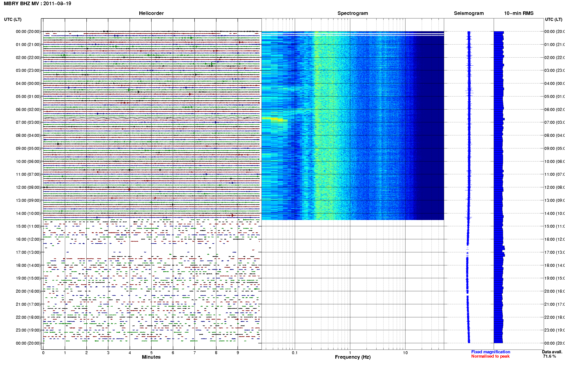Viewport: 588px width, 368px height.
Task: Click the right 'UTC (LT)' axis label
Action: (x=553, y=19)
